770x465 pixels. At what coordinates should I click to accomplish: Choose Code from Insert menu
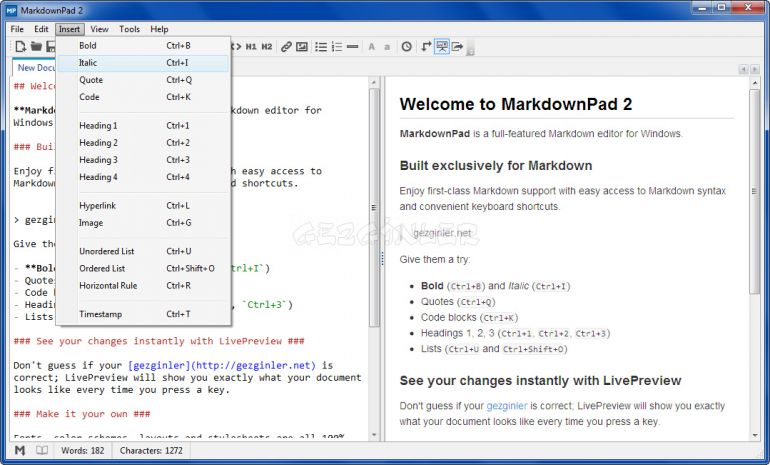click(x=143, y=97)
